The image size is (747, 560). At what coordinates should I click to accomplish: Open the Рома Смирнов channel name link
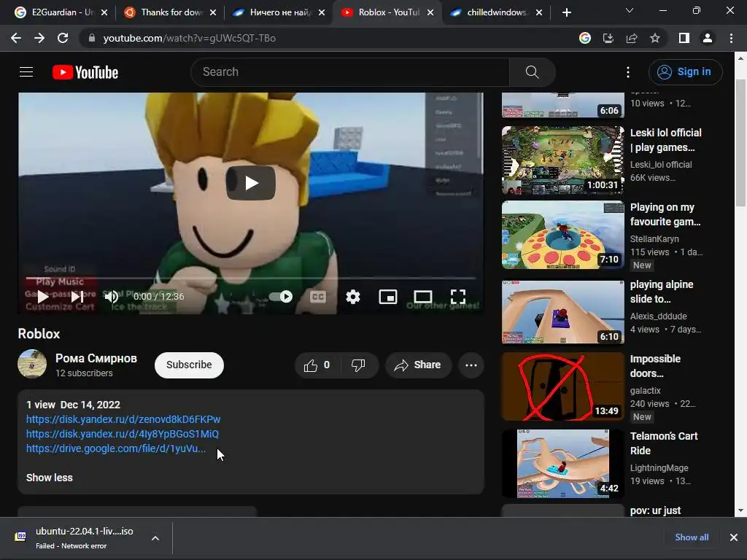[x=96, y=359]
